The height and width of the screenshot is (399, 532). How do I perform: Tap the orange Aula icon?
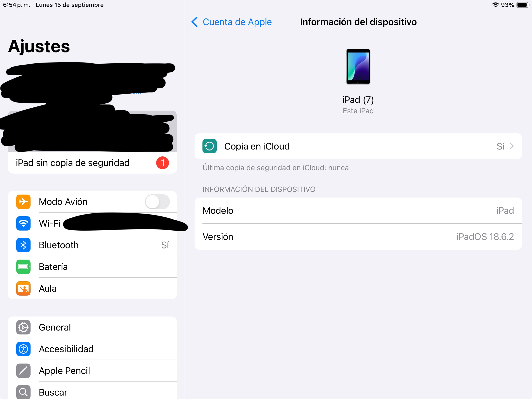23,288
